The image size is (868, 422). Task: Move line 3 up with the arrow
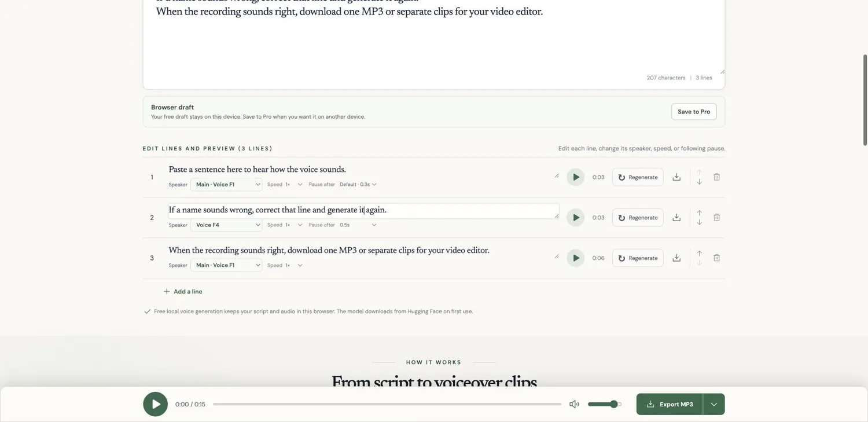[x=700, y=254]
